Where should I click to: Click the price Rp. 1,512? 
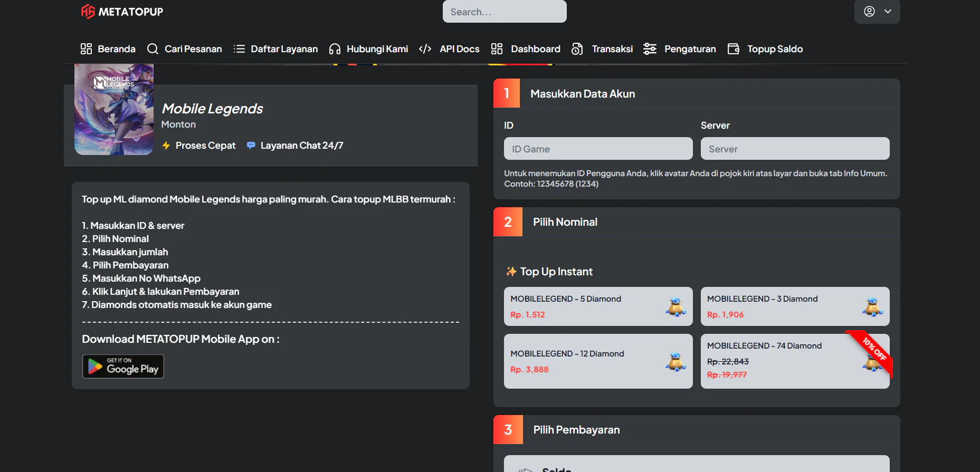click(x=528, y=315)
